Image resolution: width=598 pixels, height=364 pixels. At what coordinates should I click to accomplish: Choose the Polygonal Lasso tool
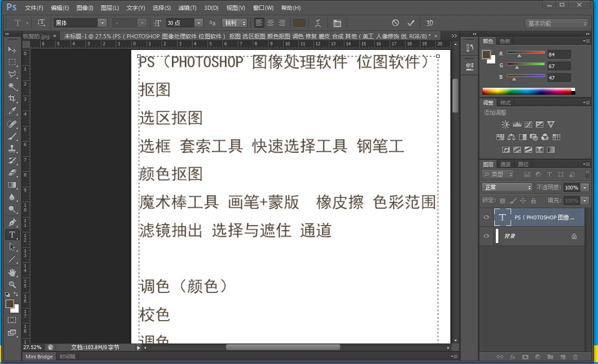coord(12,74)
